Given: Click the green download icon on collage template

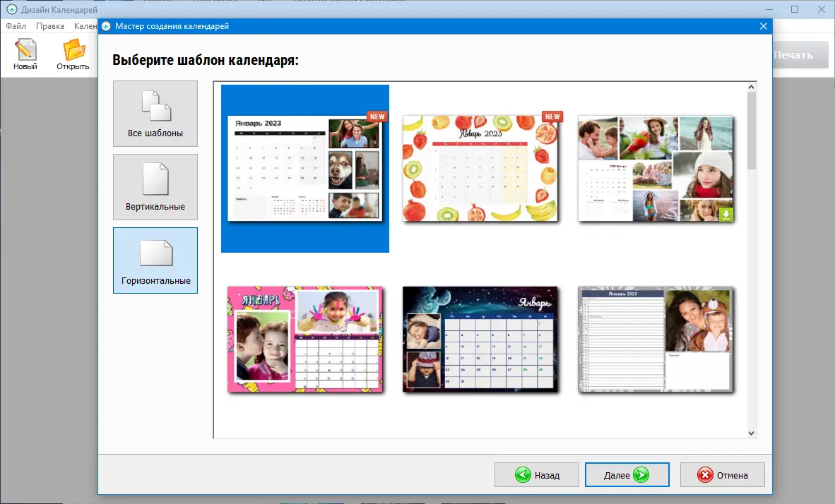Looking at the screenshot, I should (726, 215).
